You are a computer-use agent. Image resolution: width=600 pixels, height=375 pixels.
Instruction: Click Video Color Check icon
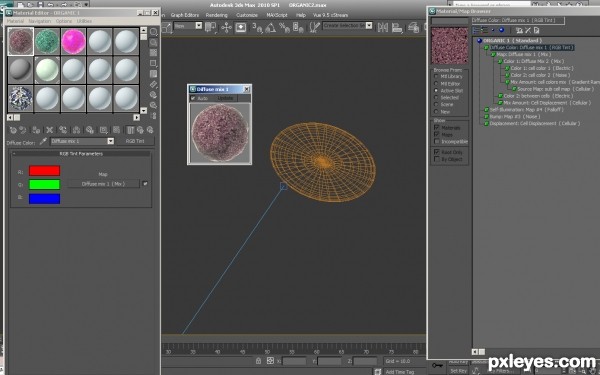coord(153,73)
